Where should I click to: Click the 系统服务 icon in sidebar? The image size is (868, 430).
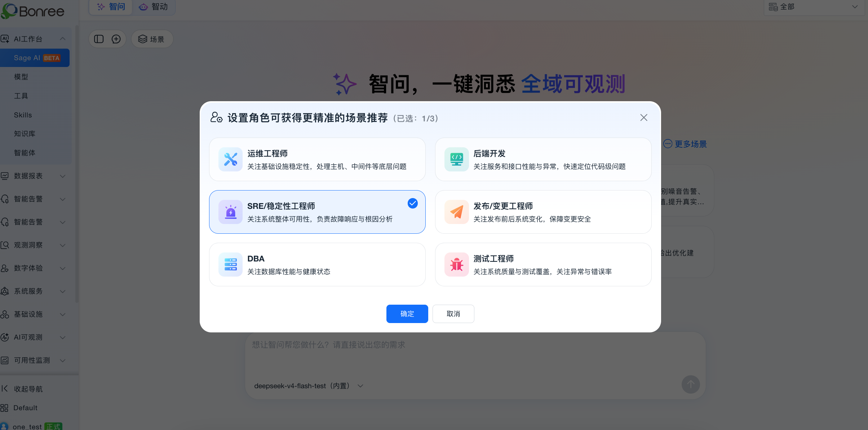click(5, 291)
